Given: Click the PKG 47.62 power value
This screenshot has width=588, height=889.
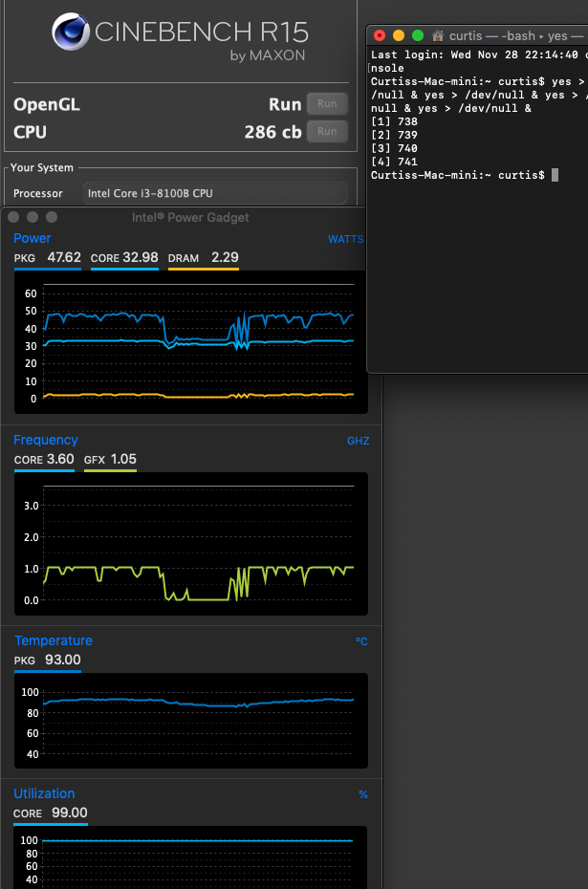Looking at the screenshot, I should pyautogui.click(x=48, y=258).
